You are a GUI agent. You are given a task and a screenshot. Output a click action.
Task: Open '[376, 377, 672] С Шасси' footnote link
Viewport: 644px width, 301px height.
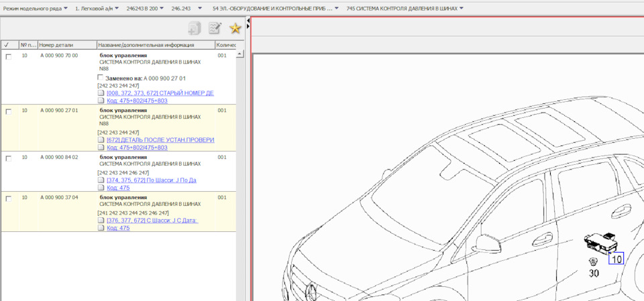(x=152, y=221)
